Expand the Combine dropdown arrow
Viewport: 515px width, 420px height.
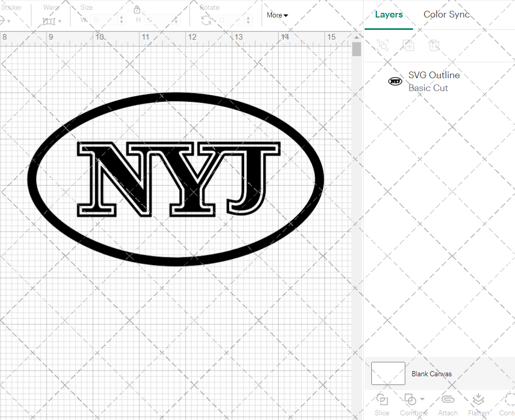[x=422, y=399]
